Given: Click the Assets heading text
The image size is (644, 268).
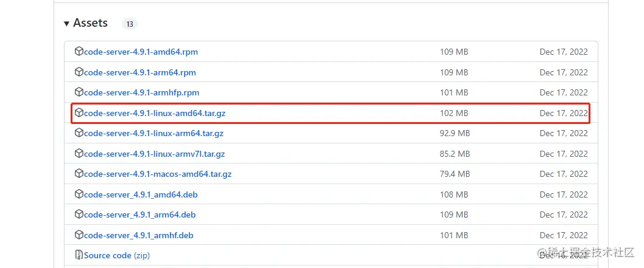Looking at the screenshot, I should pyautogui.click(x=90, y=23).
